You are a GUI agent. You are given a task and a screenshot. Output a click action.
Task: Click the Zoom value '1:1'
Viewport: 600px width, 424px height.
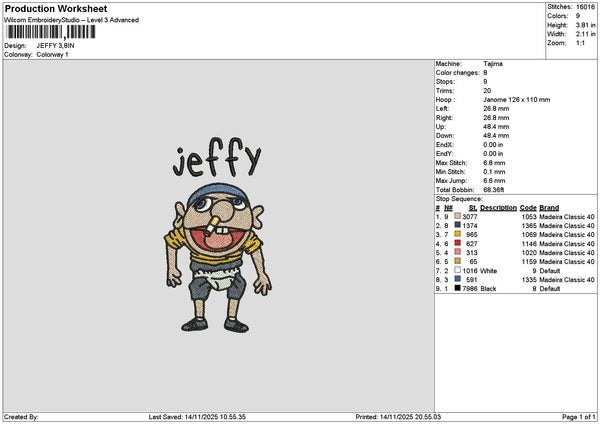click(x=580, y=43)
